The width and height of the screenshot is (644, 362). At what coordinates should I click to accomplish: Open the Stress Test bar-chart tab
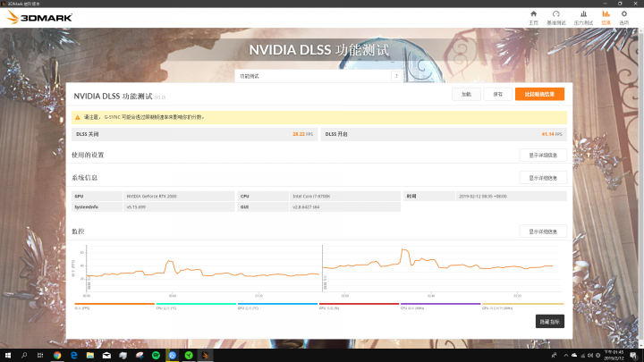(x=583, y=18)
